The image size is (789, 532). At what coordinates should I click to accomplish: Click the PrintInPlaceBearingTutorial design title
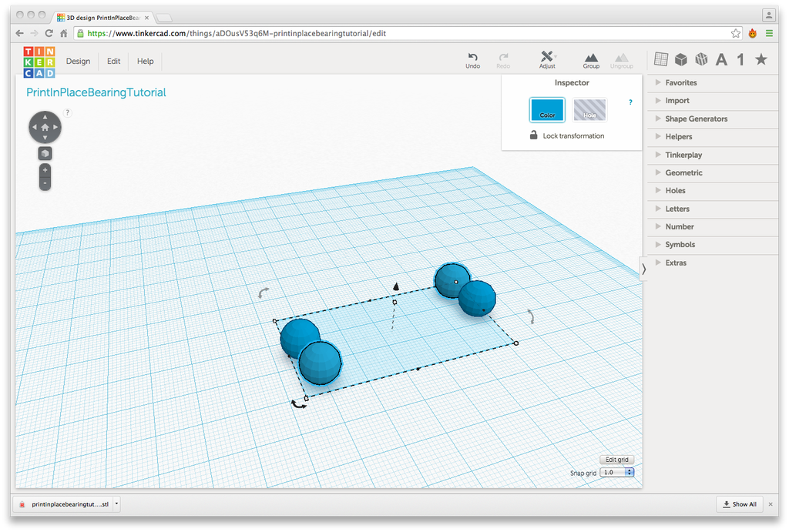pyautogui.click(x=96, y=92)
